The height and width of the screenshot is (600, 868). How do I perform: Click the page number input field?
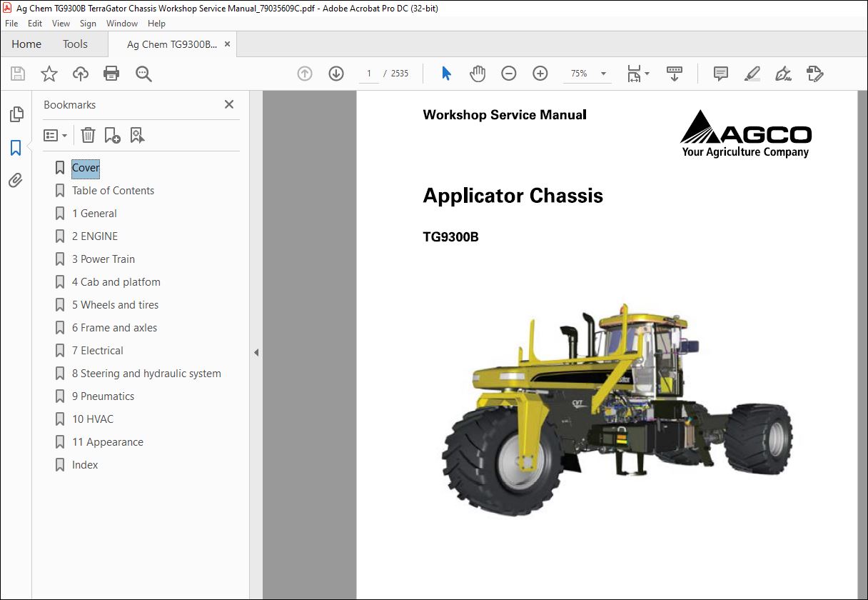tap(369, 74)
